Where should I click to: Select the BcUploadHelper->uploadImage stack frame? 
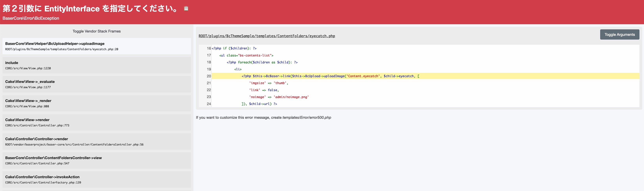coord(97,46)
